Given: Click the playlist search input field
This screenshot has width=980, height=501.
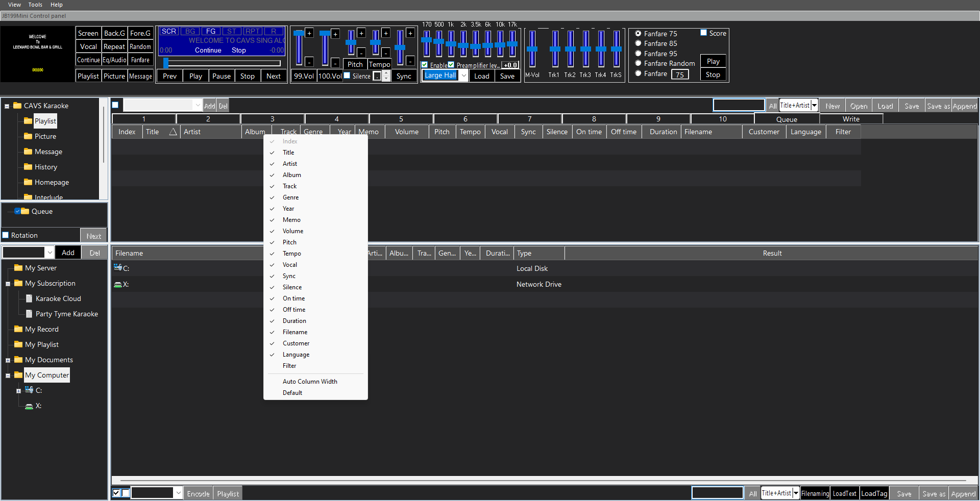Looking at the screenshot, I should [x=739, y=106].
